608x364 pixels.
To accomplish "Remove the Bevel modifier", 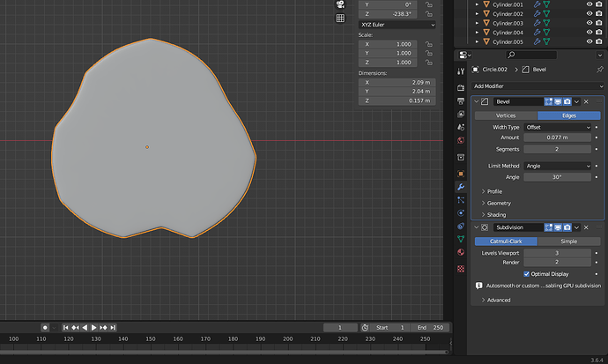I will coord(586,101).
